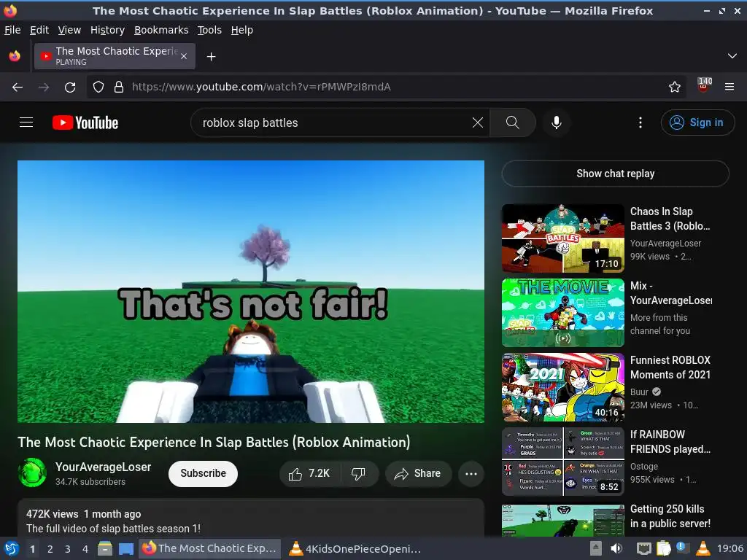This screenshot has width=747, height=560.
Task: Click the tray notification info icon
Action: (681, 548)
